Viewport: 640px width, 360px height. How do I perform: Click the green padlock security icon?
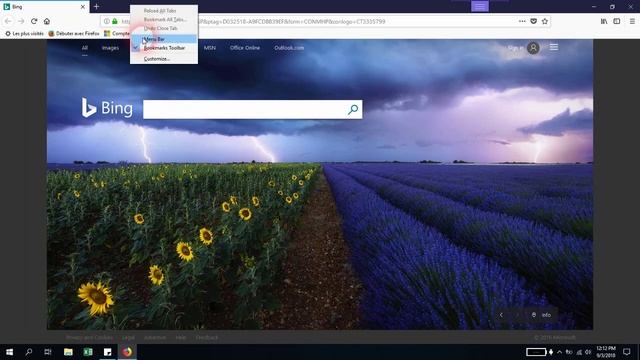[x=115, y=21]
